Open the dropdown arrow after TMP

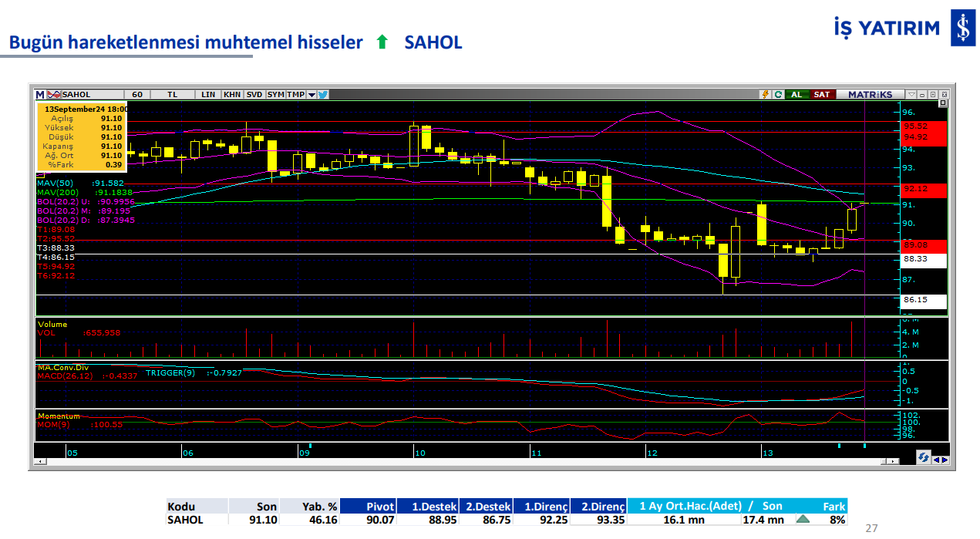pyautogui.click(x=312, y=95)
